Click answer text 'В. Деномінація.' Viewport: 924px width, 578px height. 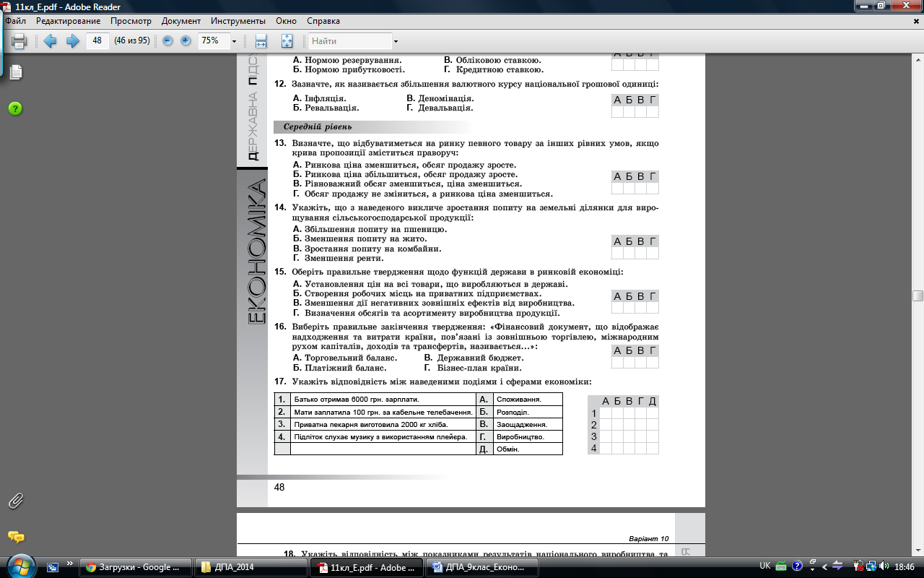[440, 98]
